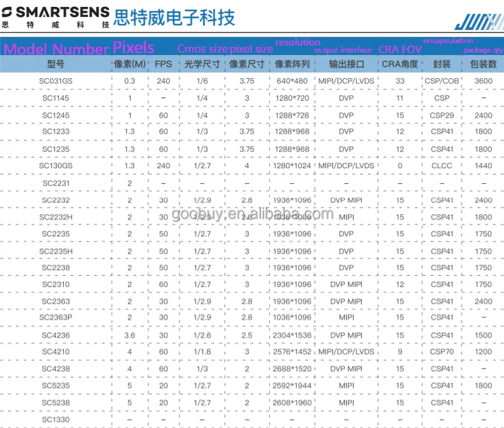Select the 光学尺寸 column header
Viewport: 504px width, 428px height.
[202, 64]
